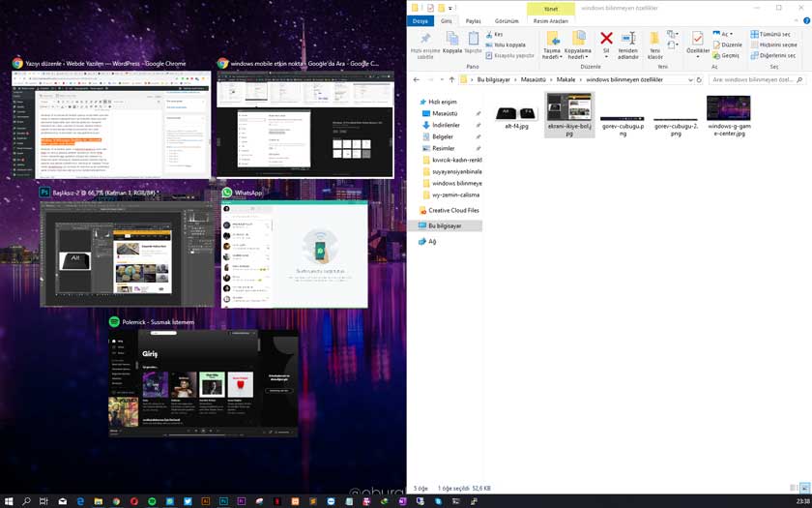Viewport: 812px width, 508px height.
Task: Open Spotify from the taskbar
Action: (152, 501)
